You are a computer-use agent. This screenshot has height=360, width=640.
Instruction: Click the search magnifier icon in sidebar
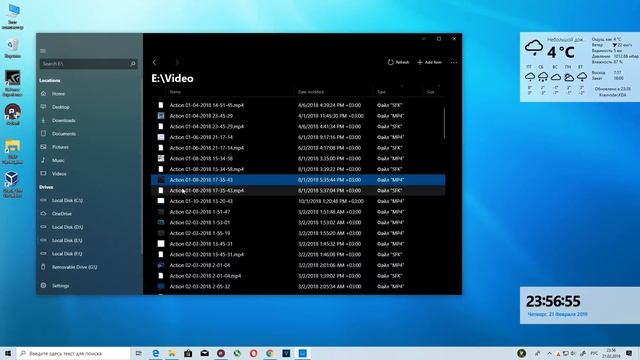(133, 64)
